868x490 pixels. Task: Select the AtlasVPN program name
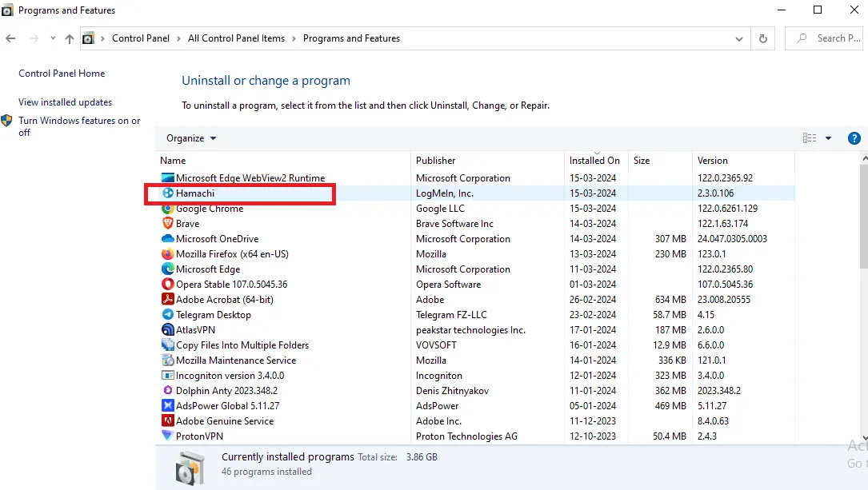(195, 330)
